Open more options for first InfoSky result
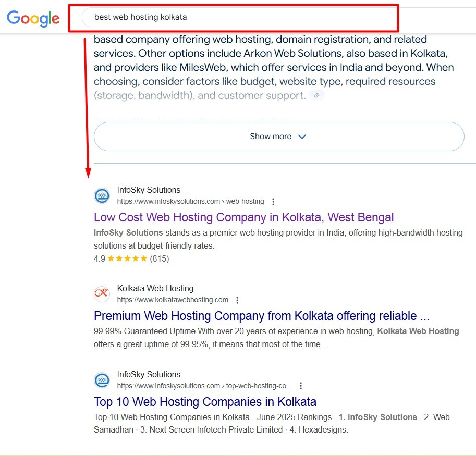Screen dimensions: 476x456 (273, 202)
